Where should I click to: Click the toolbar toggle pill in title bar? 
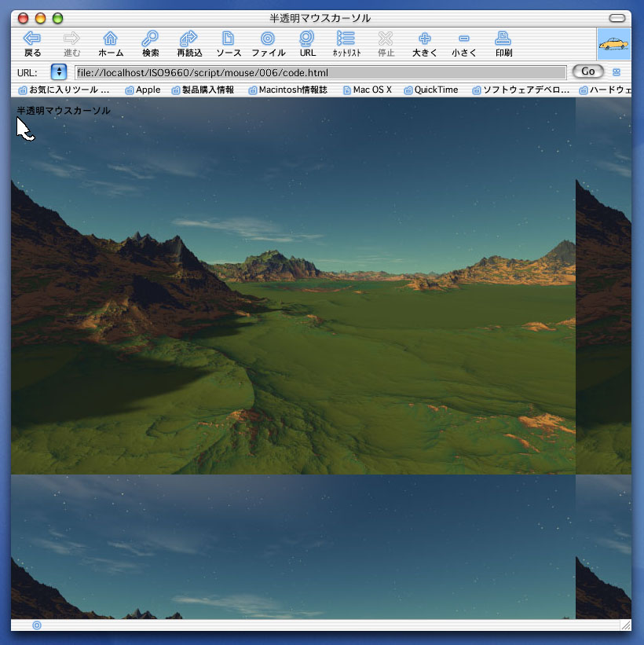[617, 18]
